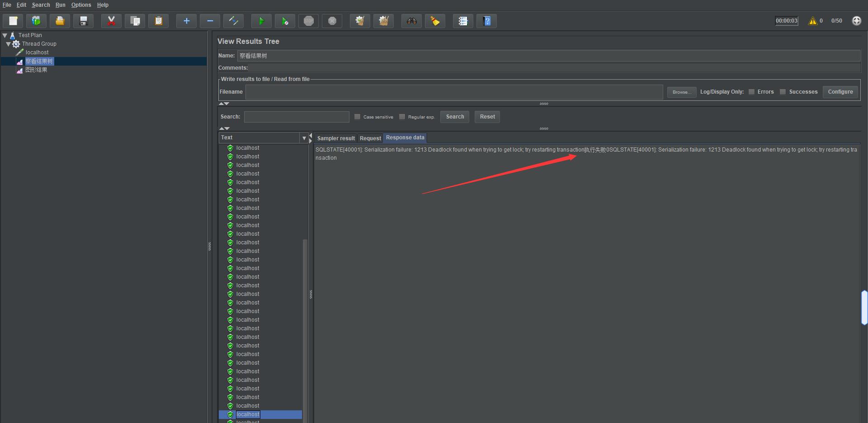Click the results list vertical scrollbar
Screen dimensions: 868x423
point(305,330)
